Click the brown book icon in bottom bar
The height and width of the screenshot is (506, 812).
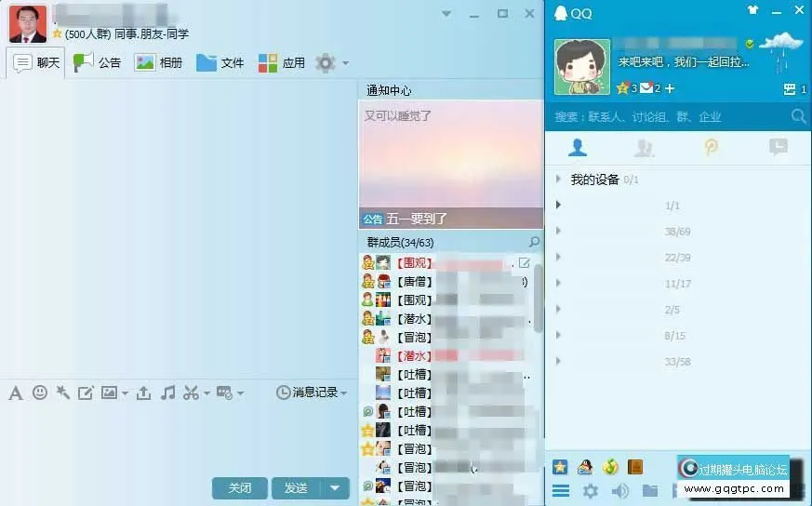(x=635, y=467)
